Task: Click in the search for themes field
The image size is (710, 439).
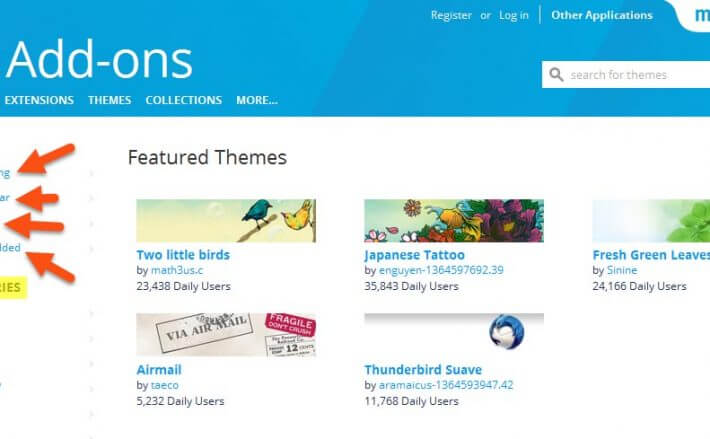Action: point(626,75)
